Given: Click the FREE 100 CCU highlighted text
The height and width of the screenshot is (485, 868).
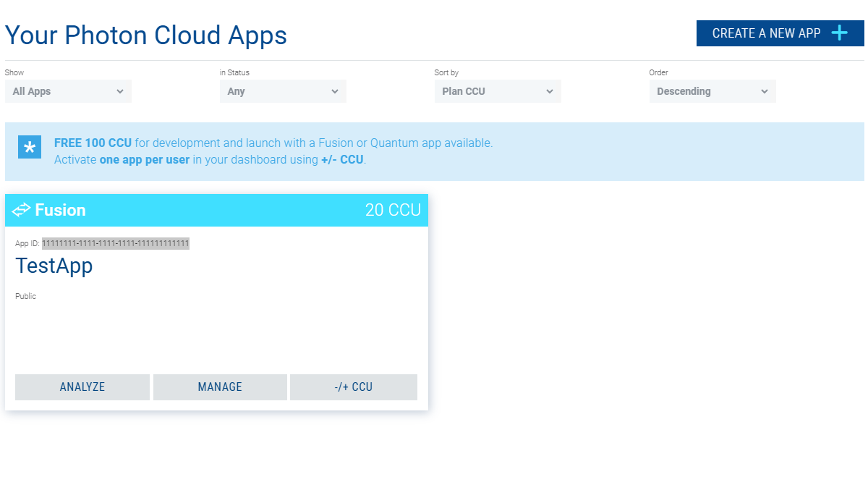Looking at the screenshot, I should click(93, 143).
